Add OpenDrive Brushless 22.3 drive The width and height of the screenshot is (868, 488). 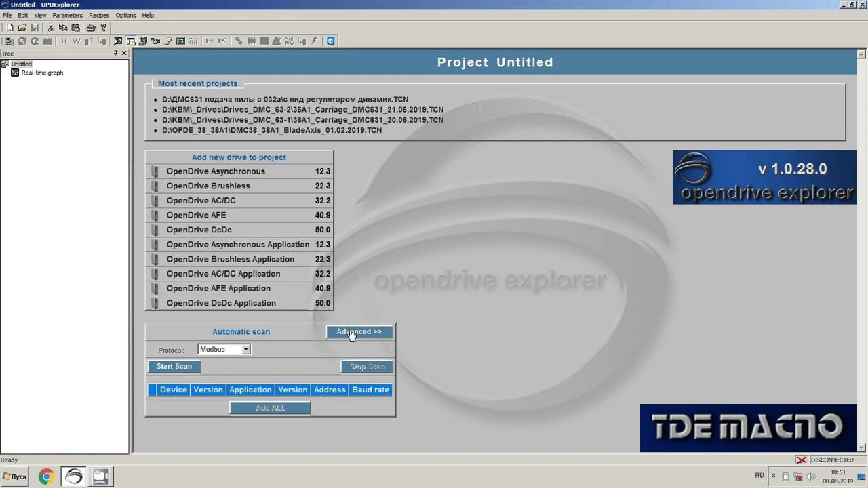click(x=239, y=186)
